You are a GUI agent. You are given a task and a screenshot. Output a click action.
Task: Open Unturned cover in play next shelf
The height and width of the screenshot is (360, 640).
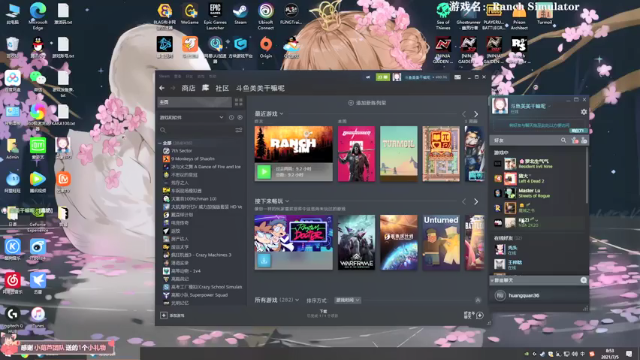(441, 242)
